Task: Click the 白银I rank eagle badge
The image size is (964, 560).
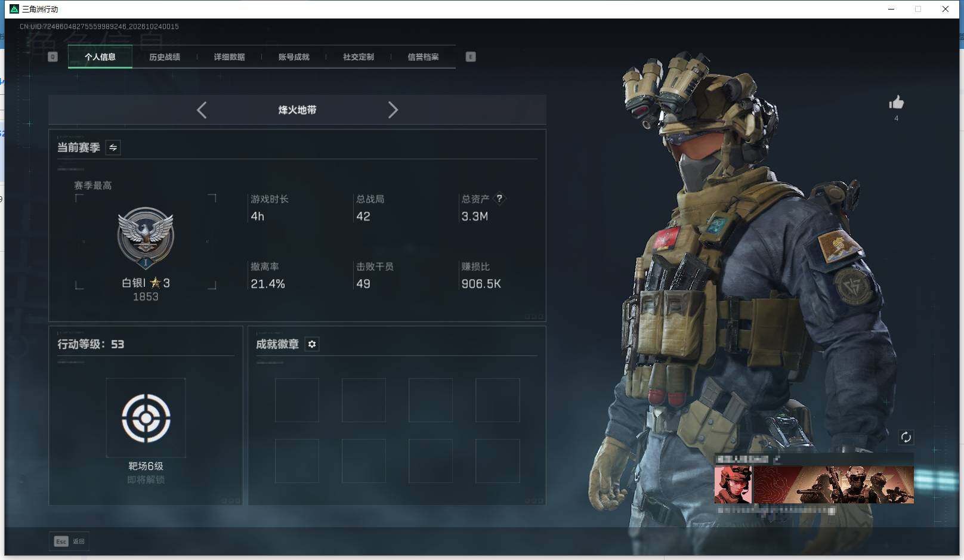Action: (x=146, y=239)
